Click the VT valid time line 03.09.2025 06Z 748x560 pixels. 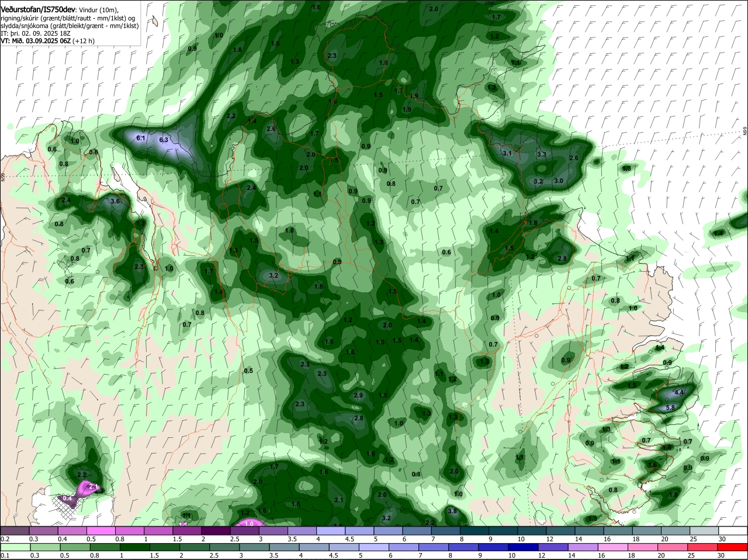click(x=47, y=41)
